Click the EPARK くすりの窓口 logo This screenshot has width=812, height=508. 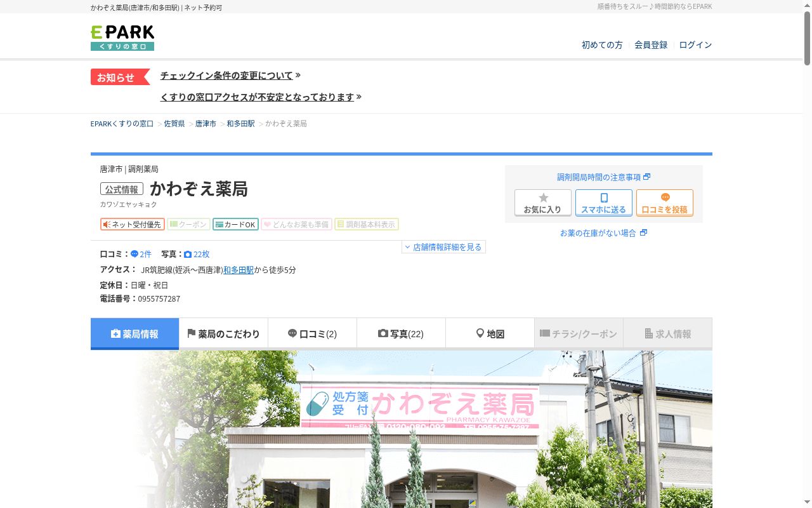coord(122,38)
